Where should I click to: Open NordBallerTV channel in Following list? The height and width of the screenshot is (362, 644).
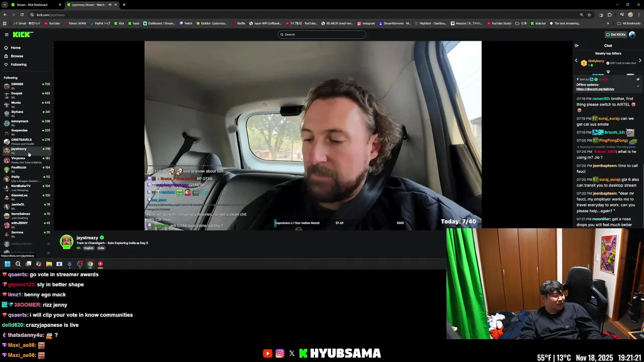26,188
